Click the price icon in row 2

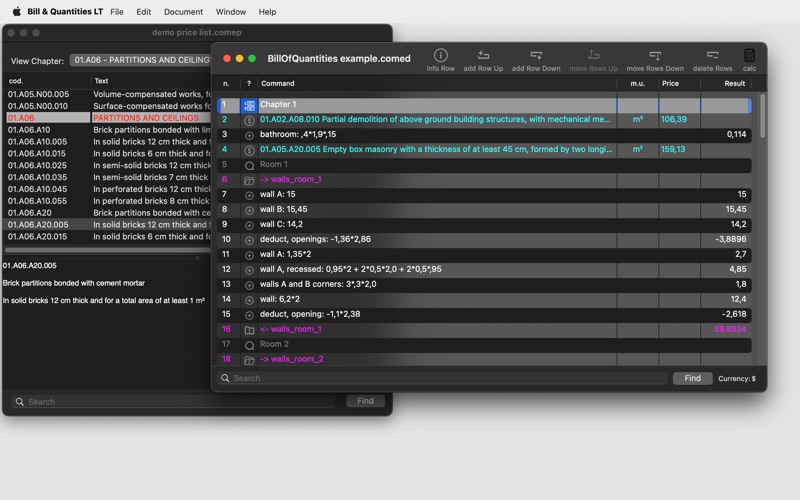(249, 120)
